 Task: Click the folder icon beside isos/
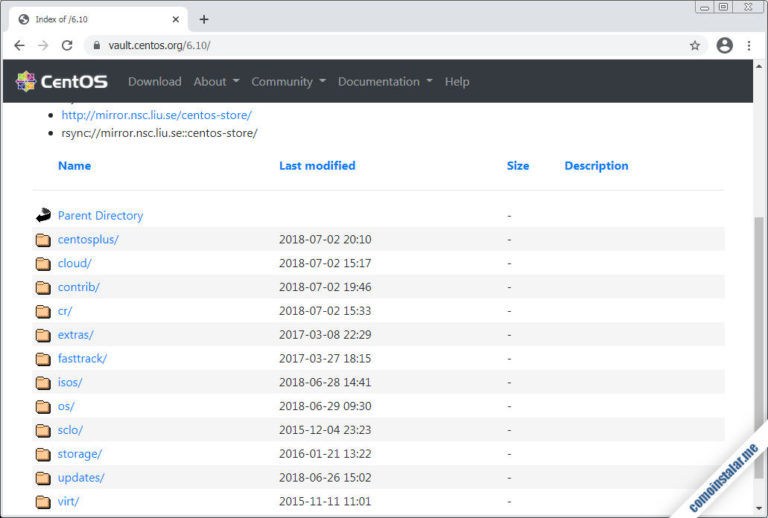43,383
